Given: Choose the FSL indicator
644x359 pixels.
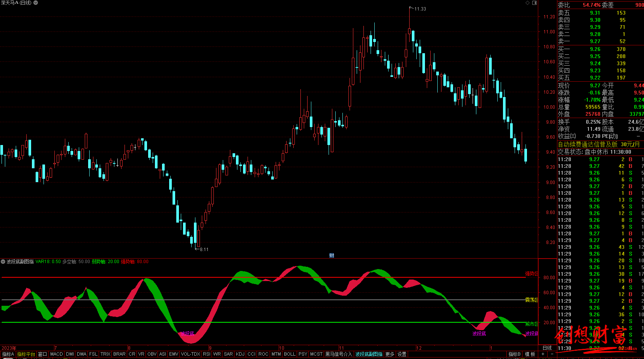Looking at the screenshot, I should click(x=93, y=354).
